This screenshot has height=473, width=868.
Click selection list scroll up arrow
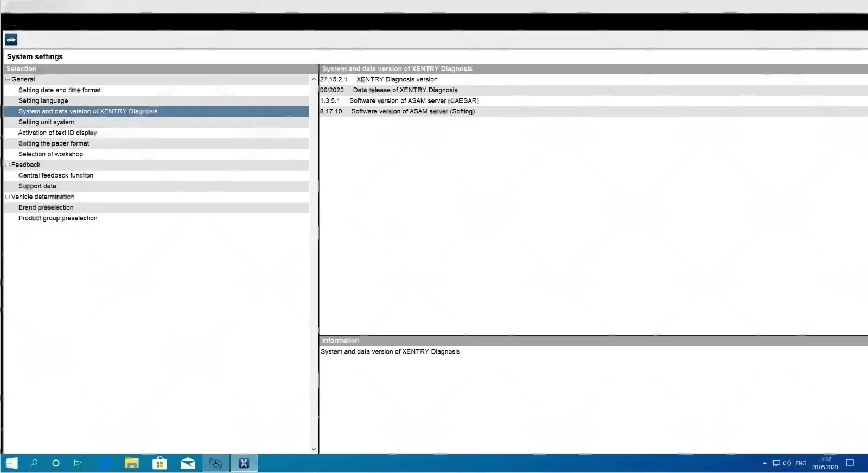tap(314, 79)
